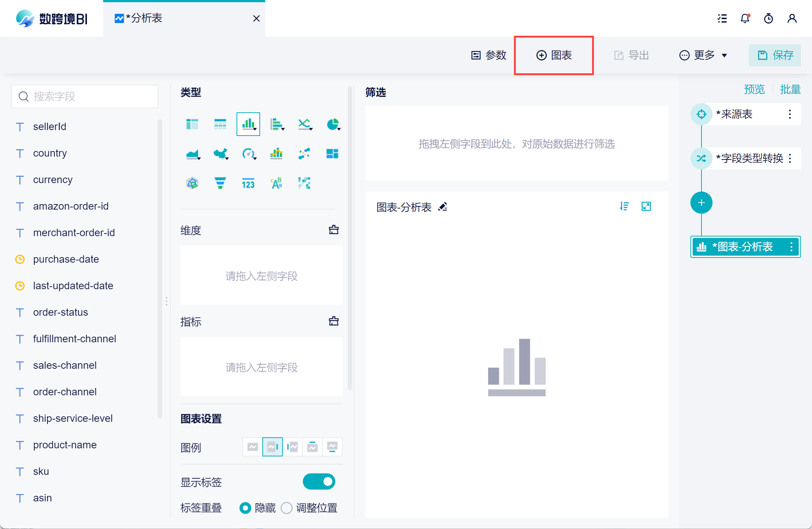Screen dimensions: 812x529
Task: Open the 更多 dropdown menu
Action: [x=703, y=55]
